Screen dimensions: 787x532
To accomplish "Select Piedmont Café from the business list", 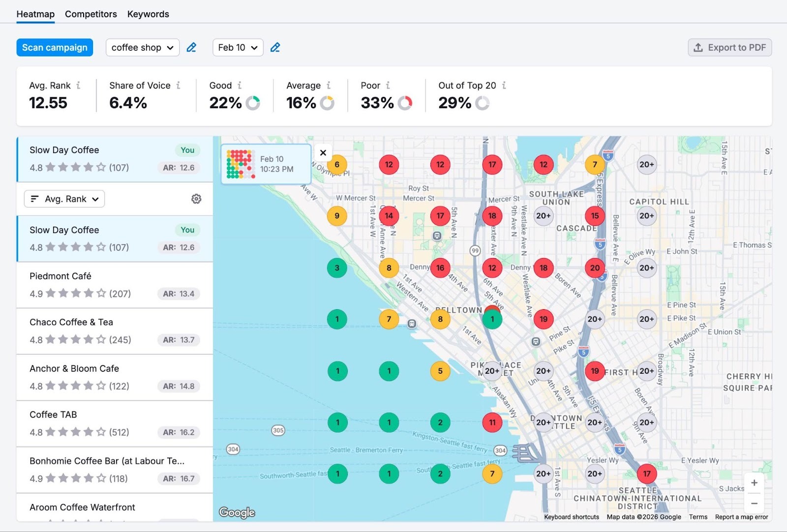I will click(114, 284).
